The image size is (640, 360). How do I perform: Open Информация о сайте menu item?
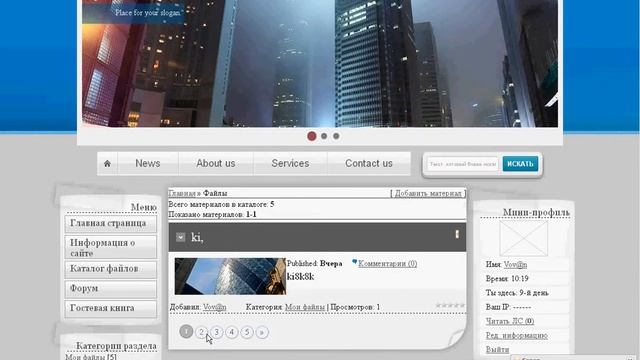[111, 247]
